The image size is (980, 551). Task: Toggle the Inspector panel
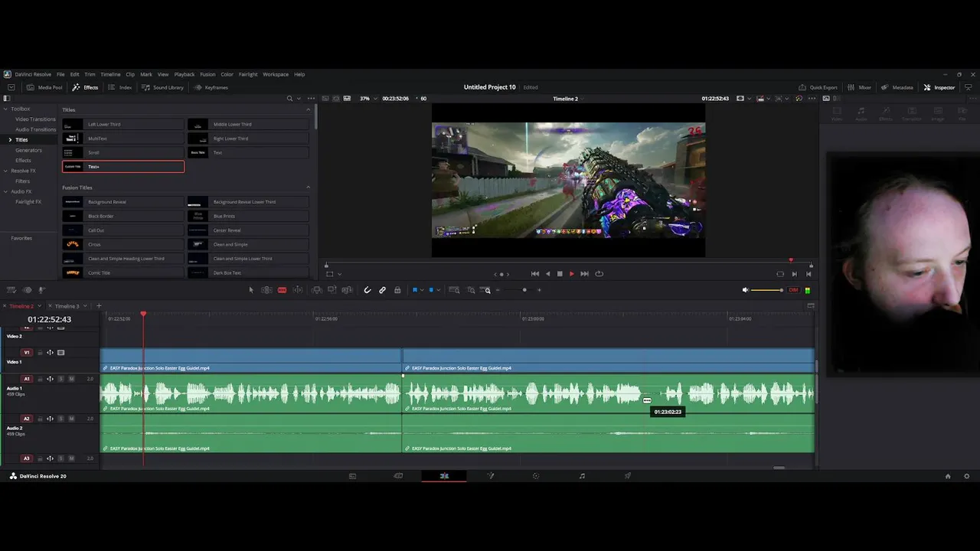[939, 87]
